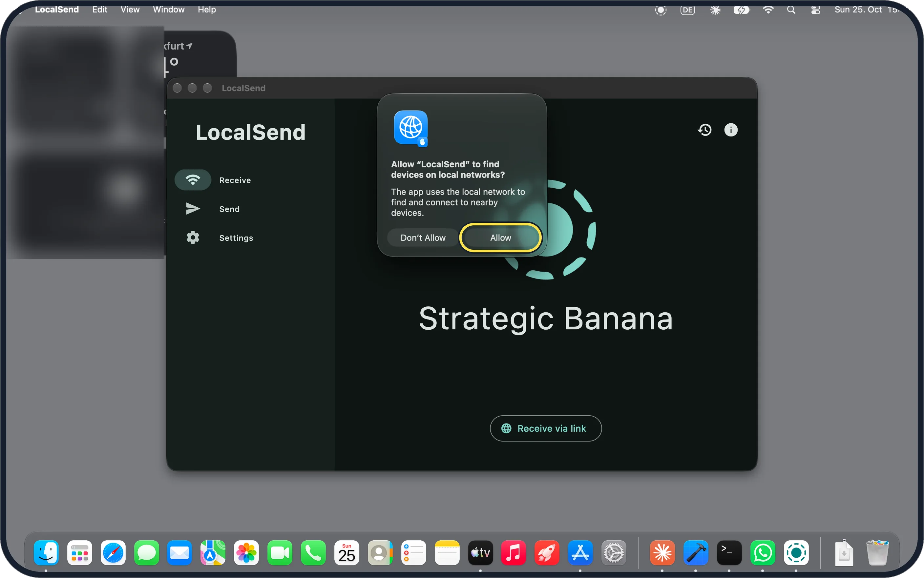Open WhatsApp from the Dock
Image resolution: width=924 pixels, height=578 pixels.
click(x=762, y=553)
